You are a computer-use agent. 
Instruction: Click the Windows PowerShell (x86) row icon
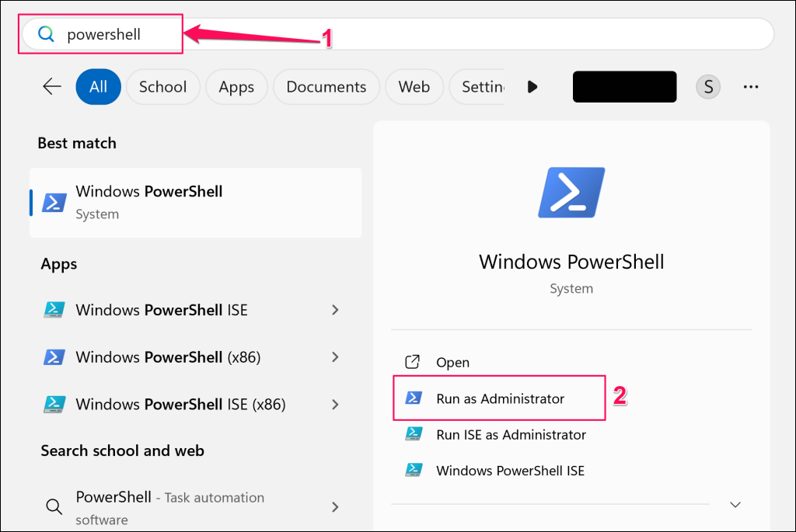click(x=54, y=357)
